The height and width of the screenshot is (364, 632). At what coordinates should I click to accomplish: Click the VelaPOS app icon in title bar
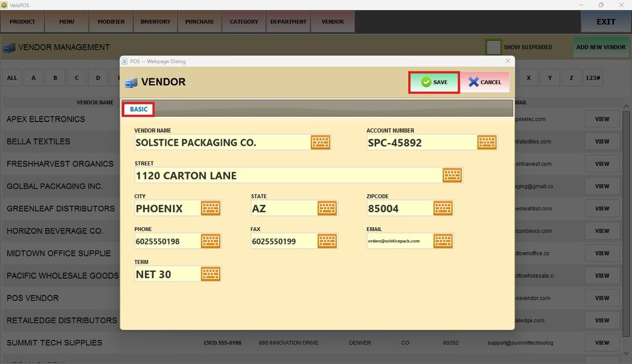click(4, 5)
